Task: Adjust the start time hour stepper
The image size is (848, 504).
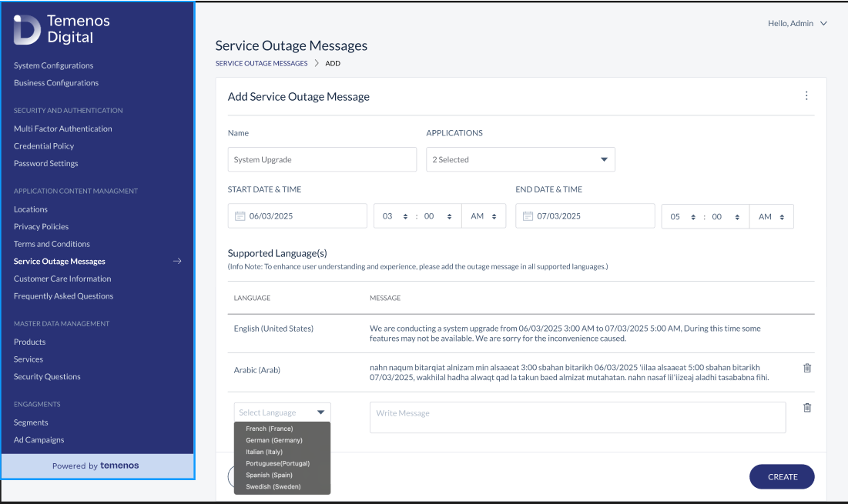Action: [x=405, y=217]
